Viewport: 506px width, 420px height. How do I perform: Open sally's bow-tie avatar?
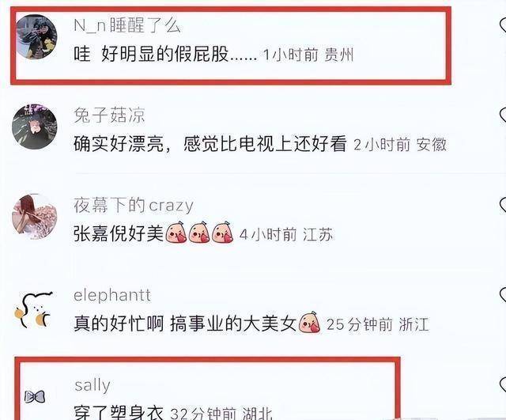click(35, 397)
